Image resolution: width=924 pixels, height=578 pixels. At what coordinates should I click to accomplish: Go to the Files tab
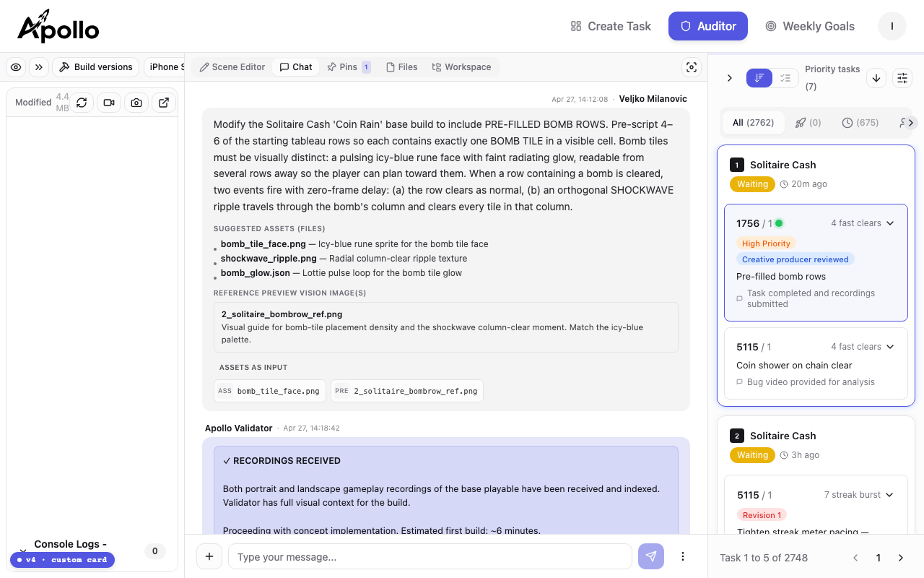402,67
